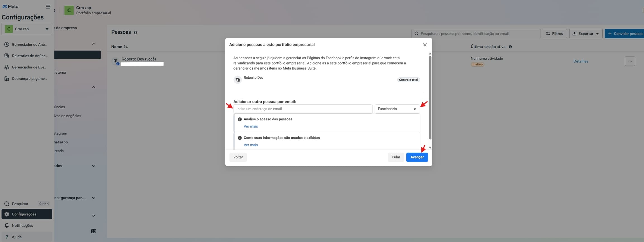Open Gerenciador de Eventos

[27, 67]
